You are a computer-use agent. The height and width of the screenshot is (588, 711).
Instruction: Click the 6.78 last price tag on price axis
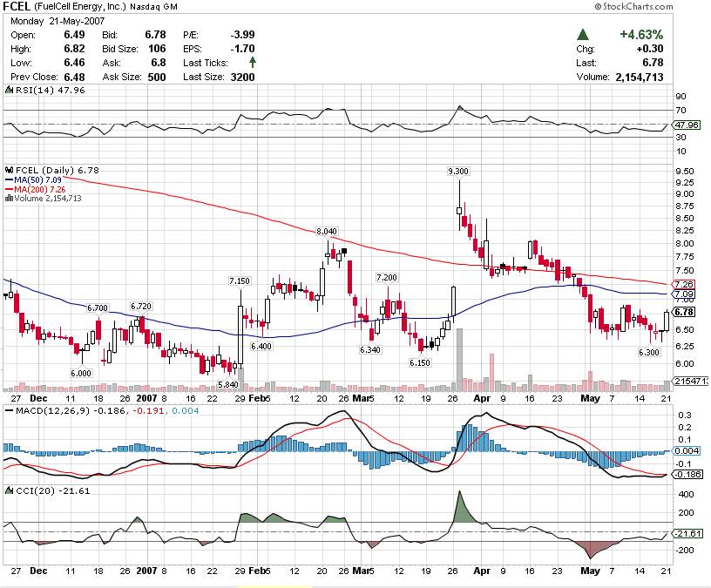683,312
